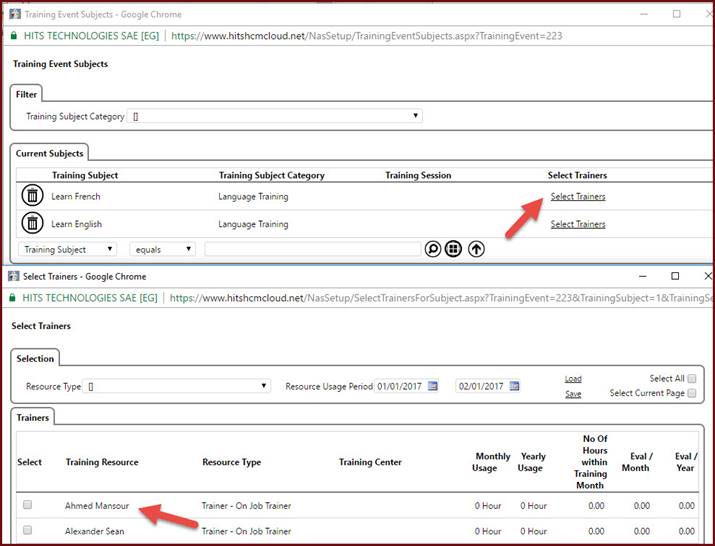This screenshot has width=715, height=546.
Task: Open the Training Subject Category dropdown
Action: click(275, 116)
